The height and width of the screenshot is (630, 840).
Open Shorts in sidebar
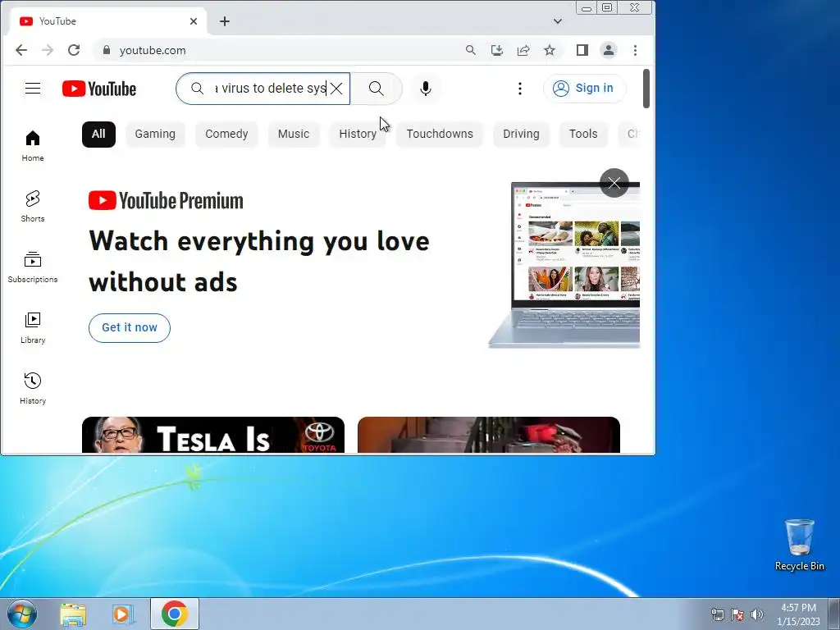33,206
